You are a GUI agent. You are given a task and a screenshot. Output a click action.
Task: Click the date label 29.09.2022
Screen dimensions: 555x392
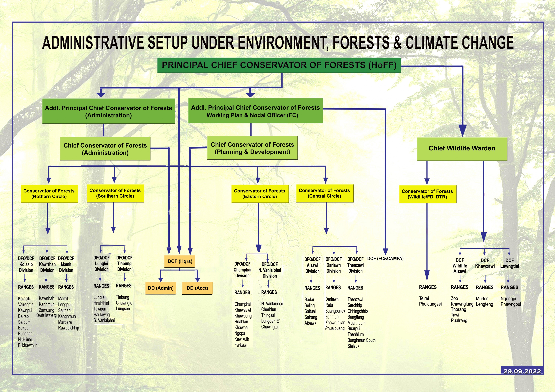[x=522, y=371]
